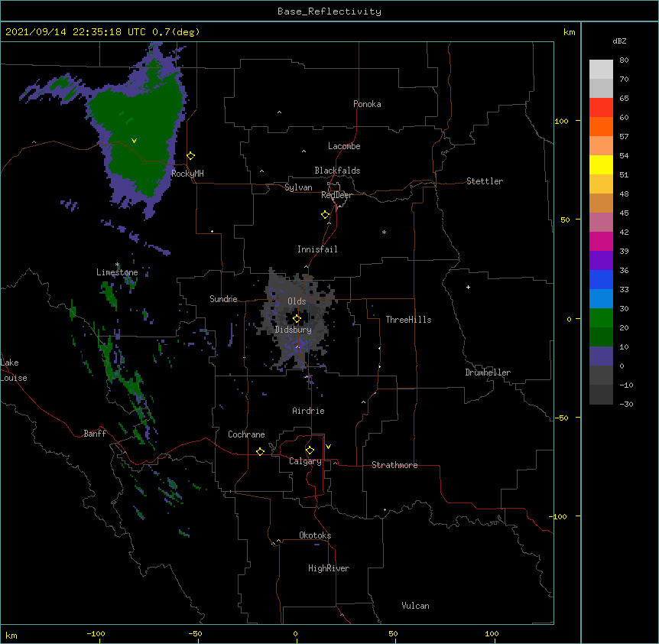Screen dimensions: 659x644
Task: Click the Lake Louise label
Action: 14,370
